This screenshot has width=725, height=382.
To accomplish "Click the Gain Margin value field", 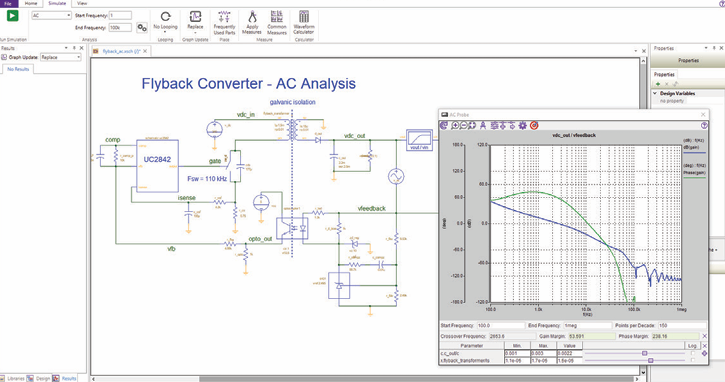I will point(592,336).
